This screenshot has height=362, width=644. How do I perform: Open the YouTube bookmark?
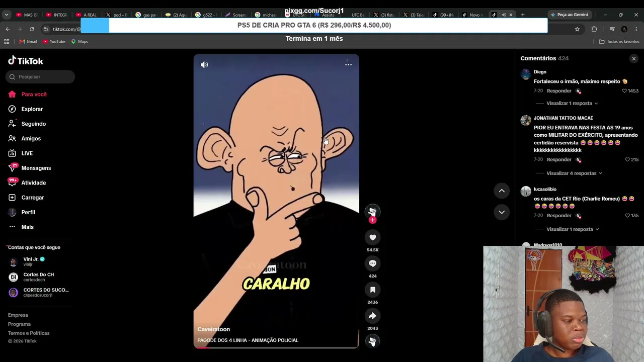54,42
